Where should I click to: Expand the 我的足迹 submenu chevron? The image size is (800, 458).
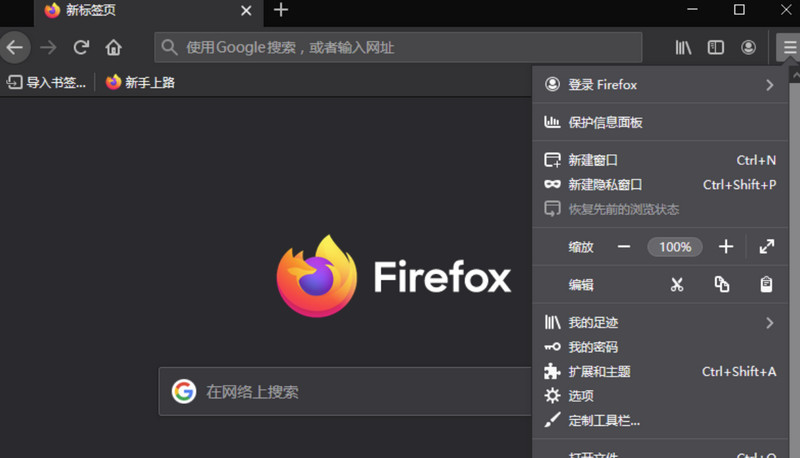[x=769, y=322]
